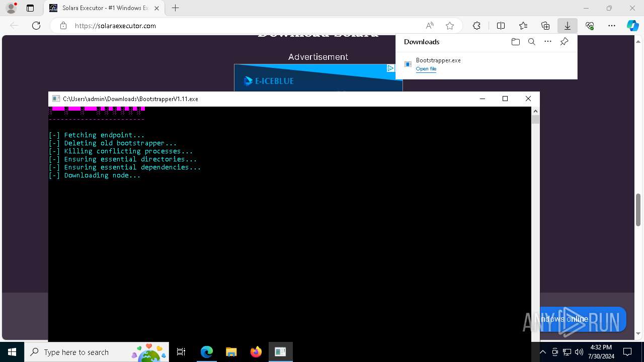Click the taskbar search box

(x=98, y=352)
